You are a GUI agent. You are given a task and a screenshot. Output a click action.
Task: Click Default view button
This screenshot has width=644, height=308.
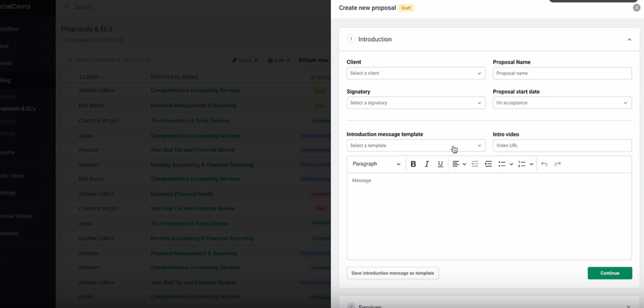coord(313,60)
